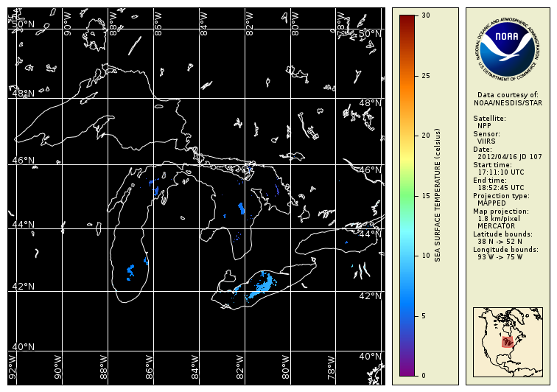Click the projection value "MAPPED"

coord(491,203)
